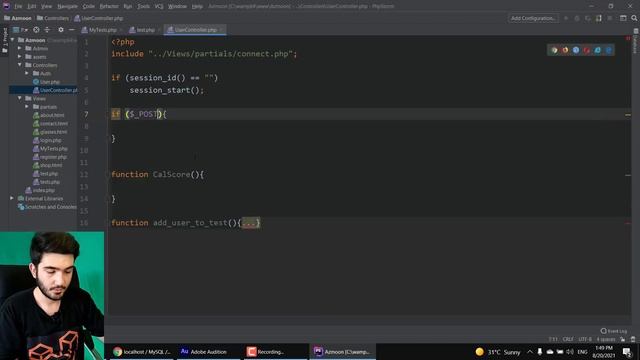This screenshot has width=640, height=360.
Task: Expand the assets folder in project tree
Action: pos(20,57)
